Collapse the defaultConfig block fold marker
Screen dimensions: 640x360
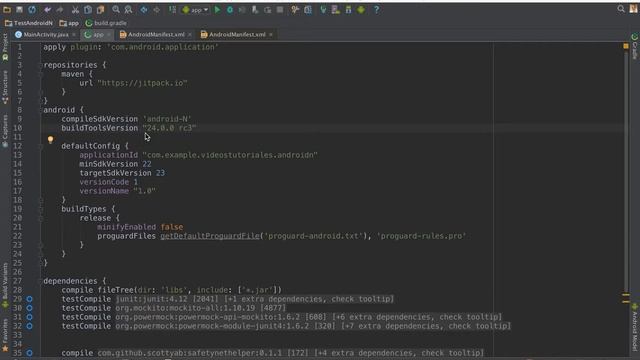[x=41, y=146]
